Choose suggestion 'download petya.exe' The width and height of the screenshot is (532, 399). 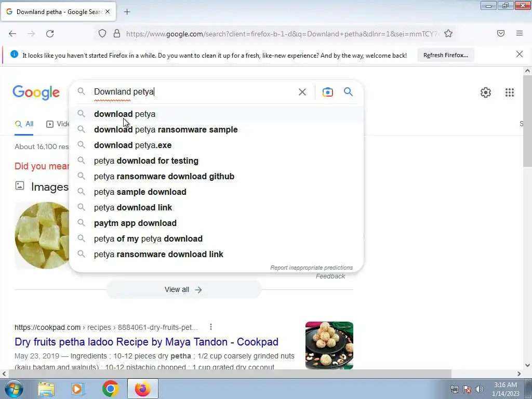216,145
